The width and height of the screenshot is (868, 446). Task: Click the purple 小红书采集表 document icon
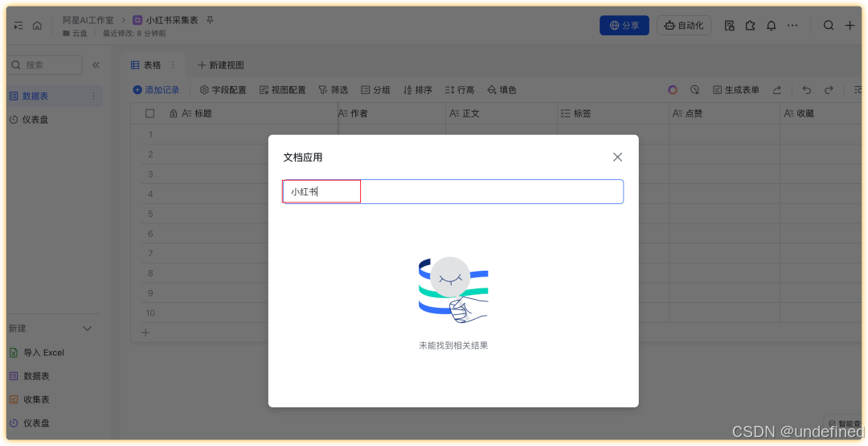coord(137,20)
